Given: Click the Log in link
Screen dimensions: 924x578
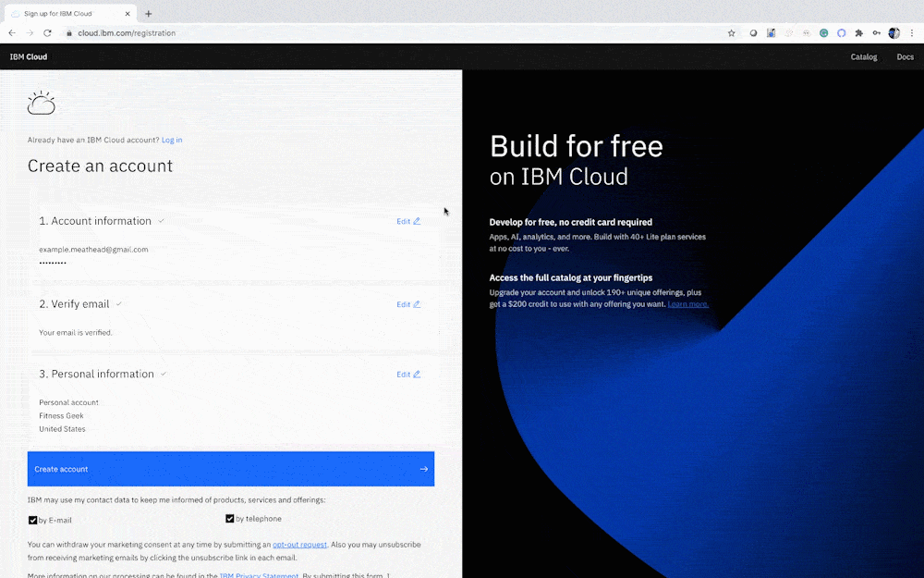Looking at the screenshot, I should pyautogui.click(x=172, y=140).
